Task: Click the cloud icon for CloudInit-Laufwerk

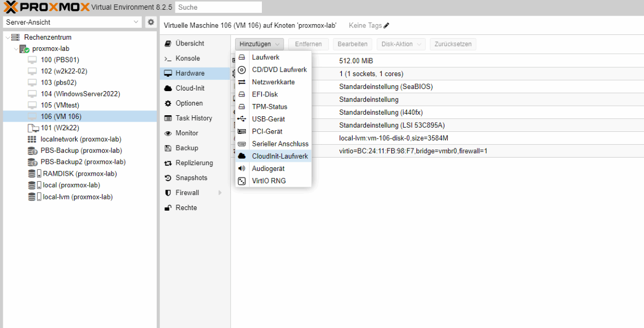Action: tap(241, 156)
